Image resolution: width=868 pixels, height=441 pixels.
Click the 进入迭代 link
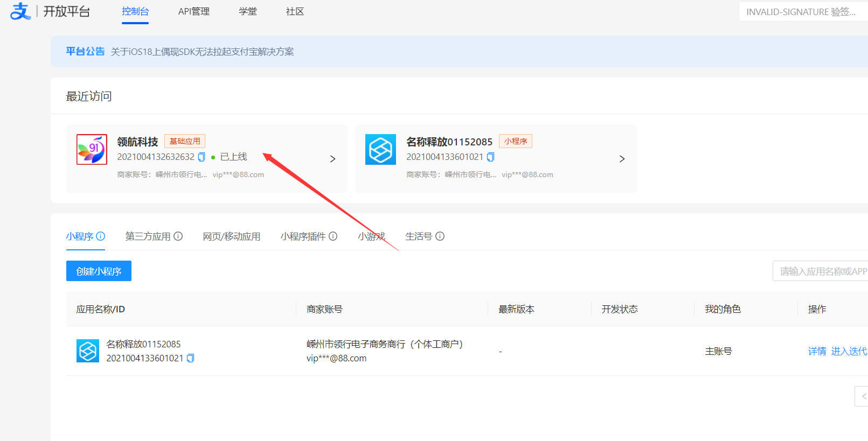point(849,351)
